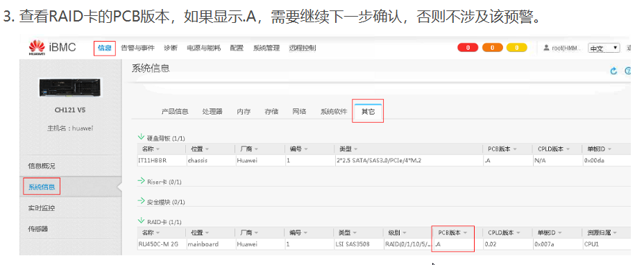Expand the Riser卡 (0/1) section
This screenshot has height=265, width=644.
coord(142,181)
